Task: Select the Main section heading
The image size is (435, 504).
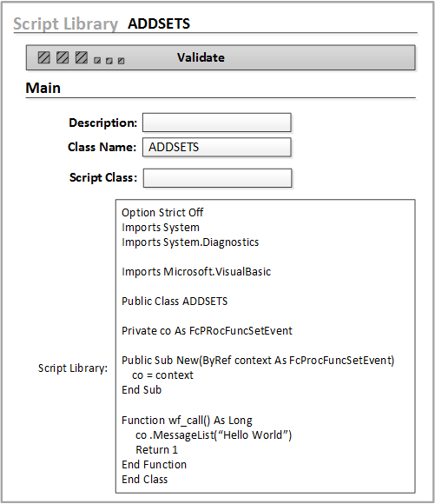Action: tap(43, 88)
